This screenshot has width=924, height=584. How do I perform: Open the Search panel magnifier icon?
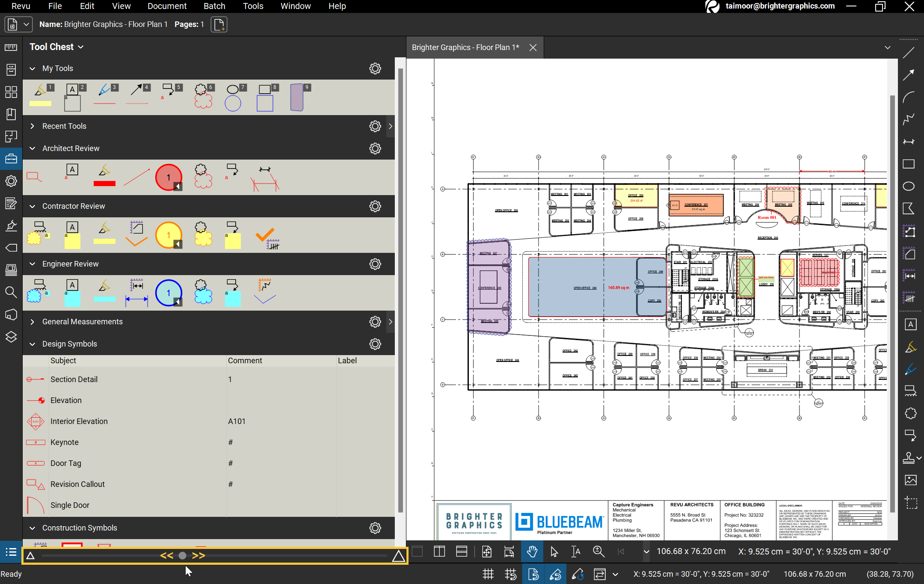(11, 292)
